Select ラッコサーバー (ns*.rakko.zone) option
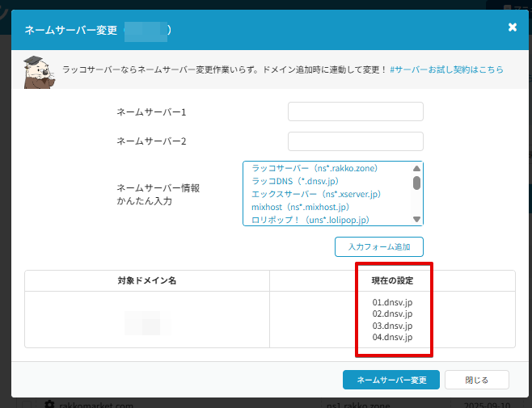Image resolution: width=532 pixels, height=408 pixels. click(x=315, y=168)
